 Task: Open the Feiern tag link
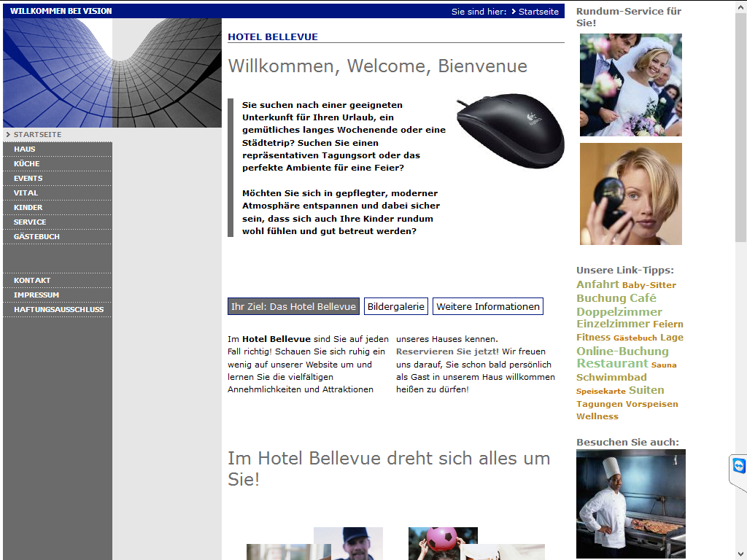[668, 324]
